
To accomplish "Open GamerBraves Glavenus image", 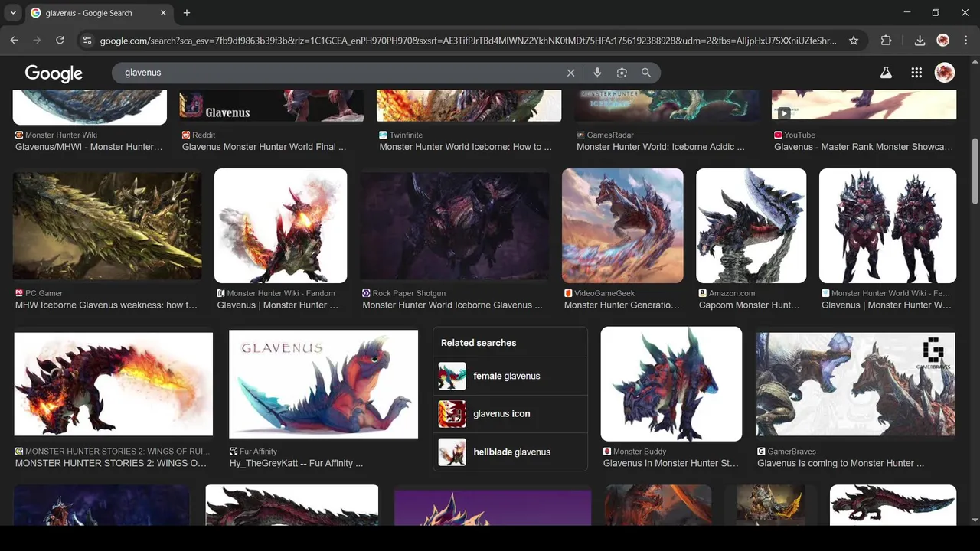I will (x=856, y=384).
